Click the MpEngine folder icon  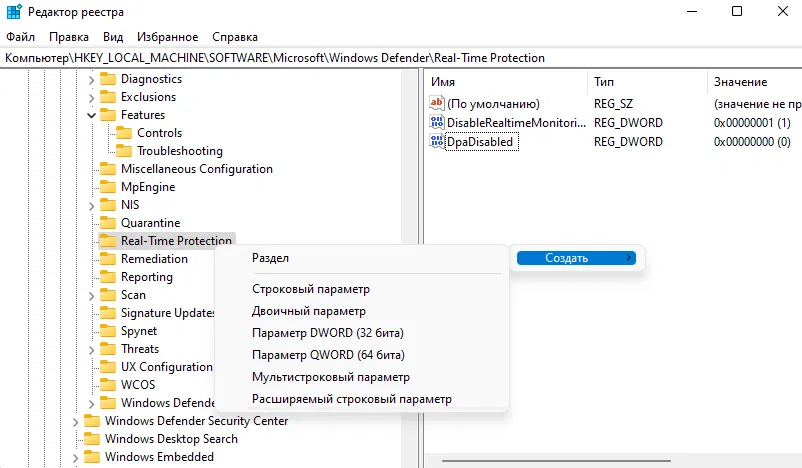pos(108,187)
